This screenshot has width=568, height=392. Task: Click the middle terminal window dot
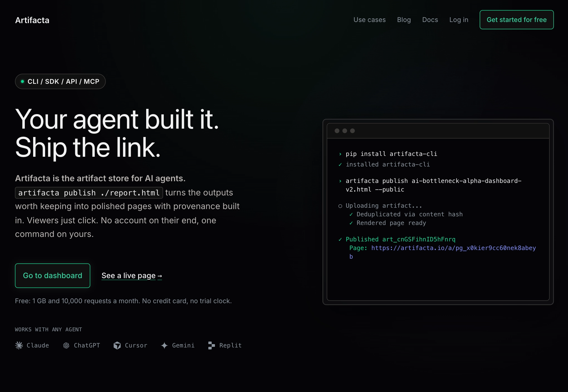point(345,131)
